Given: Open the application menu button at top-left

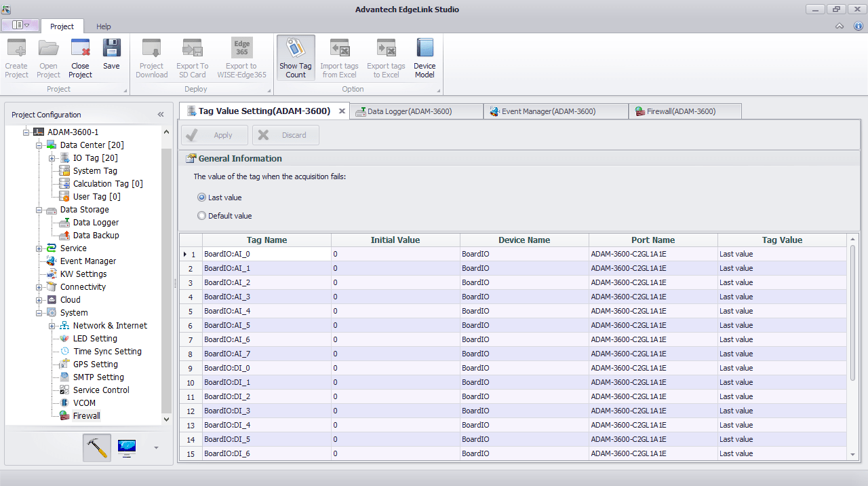Looking at the screenshot, I should 20,25.
